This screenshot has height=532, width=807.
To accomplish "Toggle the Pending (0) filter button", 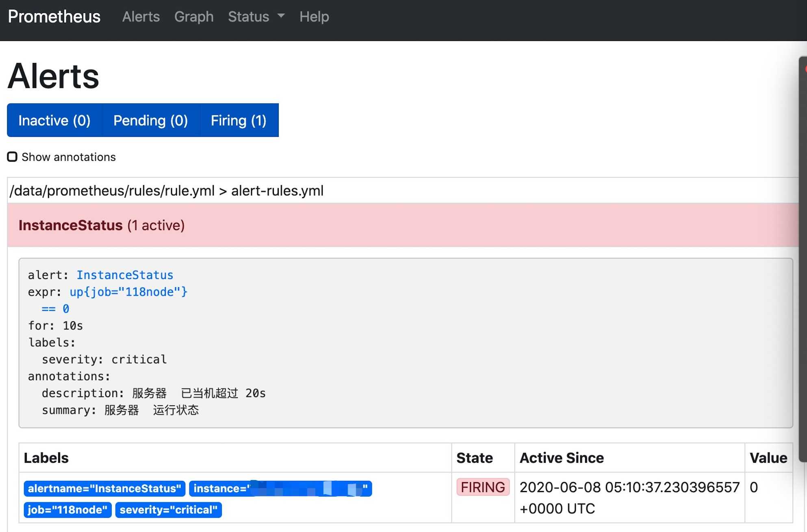I will pyautogui.click(x=151, y=120).
